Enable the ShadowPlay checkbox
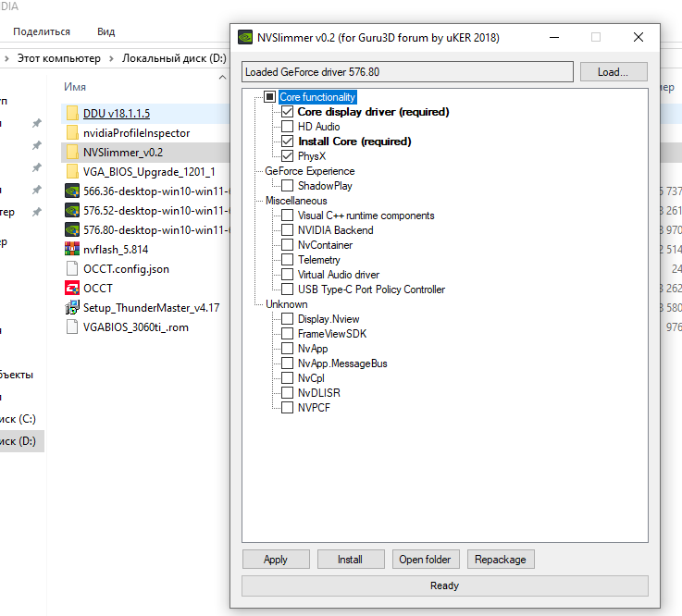Screen dimensions: 682x616 (x=287, y=186)
